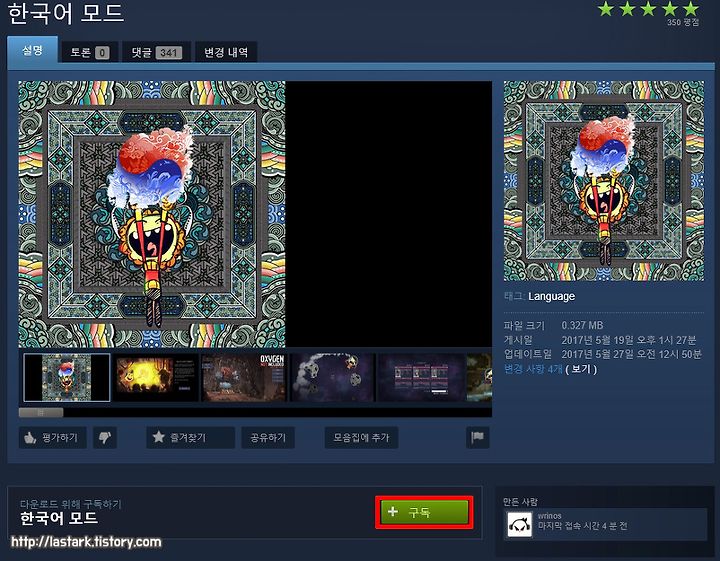The image size is (720, 561).
Task: Click the 한국어 모드 page title
Action: [66, 13]
